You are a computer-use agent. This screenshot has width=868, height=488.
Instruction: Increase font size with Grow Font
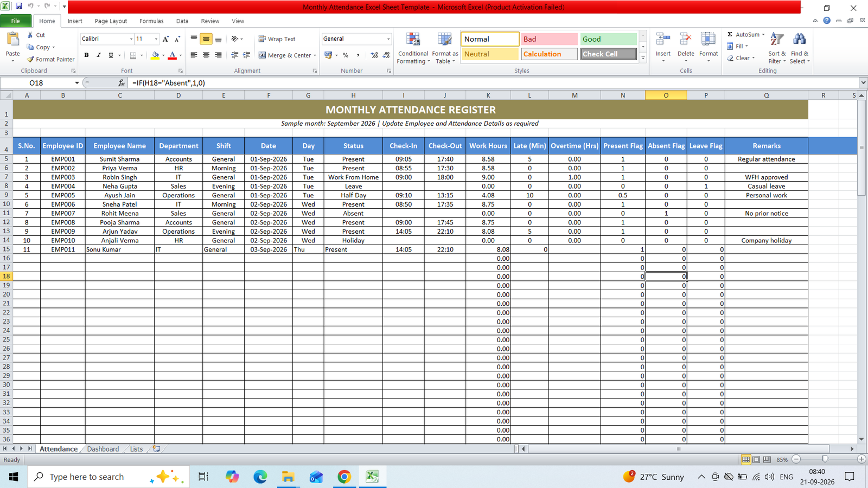point(165,39)
